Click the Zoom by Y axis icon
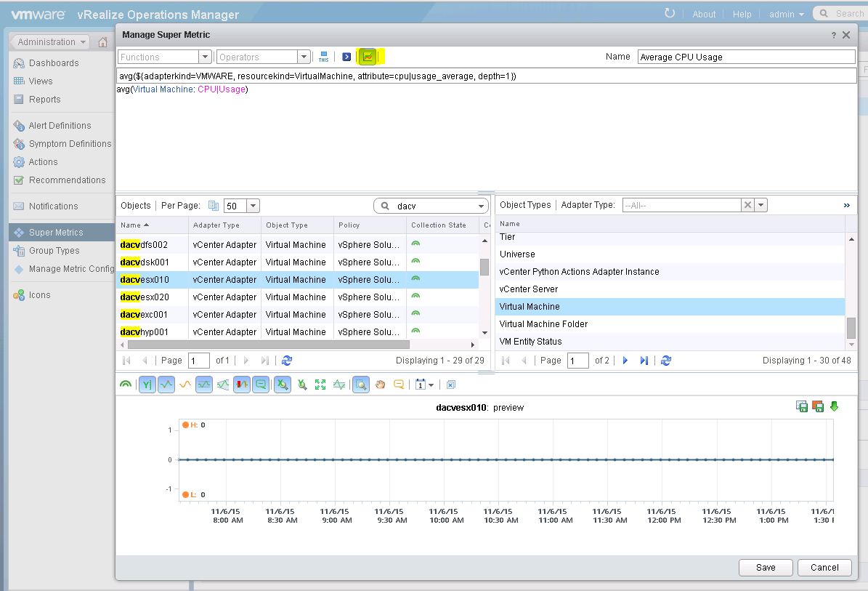 [x=301, y=385]
